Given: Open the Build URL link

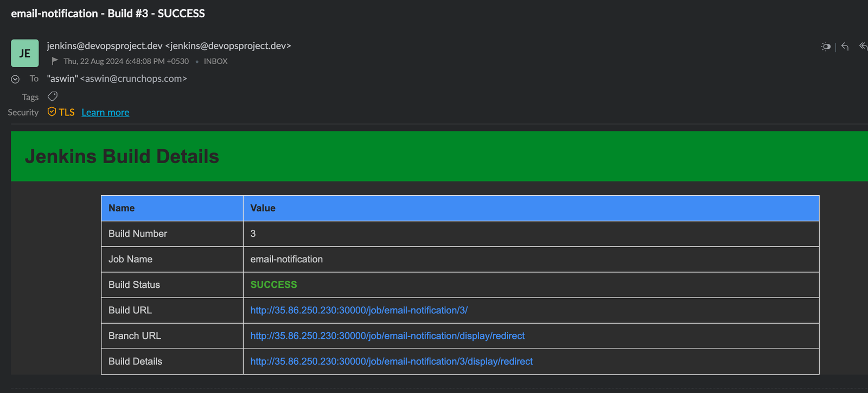Looking at the screenshot, I should click(x=359, y=310).
